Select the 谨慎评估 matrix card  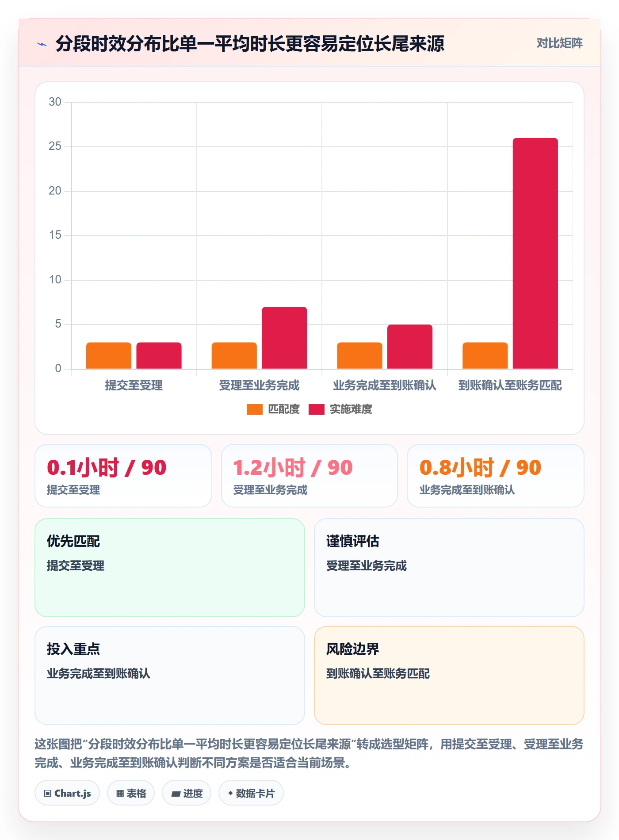click(449, 568)
